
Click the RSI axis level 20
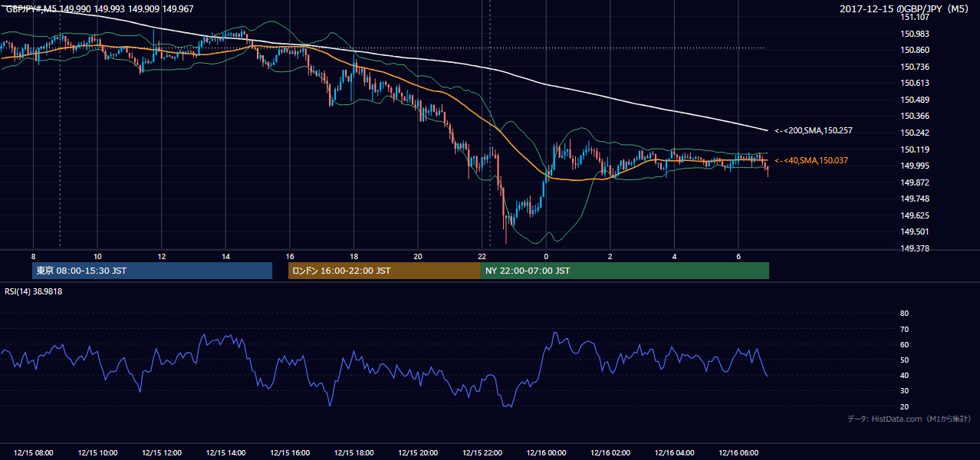click(x=904, y=406)
